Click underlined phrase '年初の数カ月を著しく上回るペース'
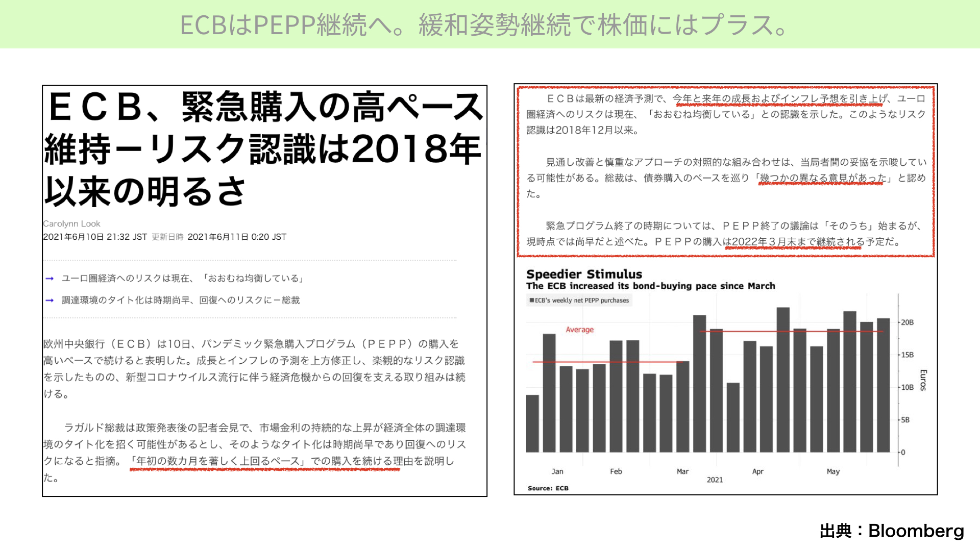 [218, 461]
